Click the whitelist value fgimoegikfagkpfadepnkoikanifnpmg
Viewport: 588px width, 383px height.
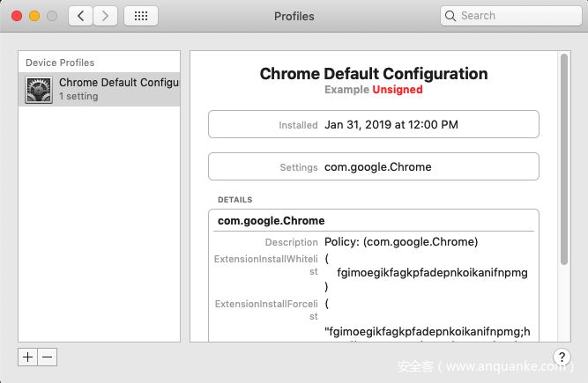[x=432, y=273]
